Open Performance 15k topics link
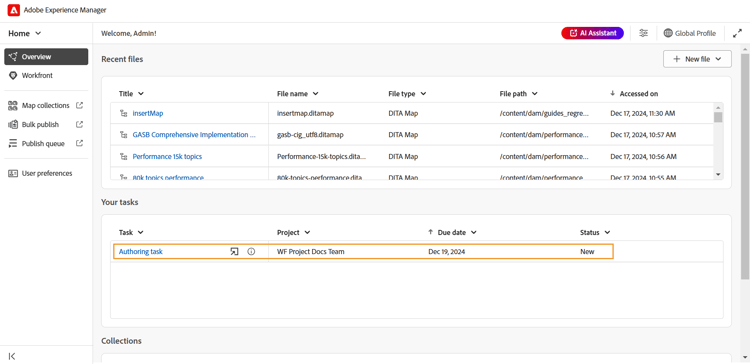Image resolution: width=750 pixels, height=364 pixels. [167, 156]
